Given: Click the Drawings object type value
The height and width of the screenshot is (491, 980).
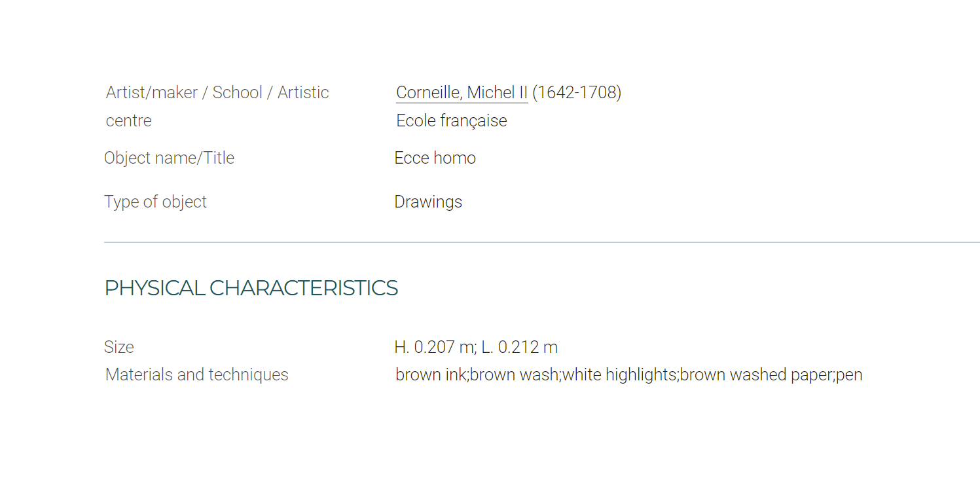Looking at the screenshot, I should [428, 202].
